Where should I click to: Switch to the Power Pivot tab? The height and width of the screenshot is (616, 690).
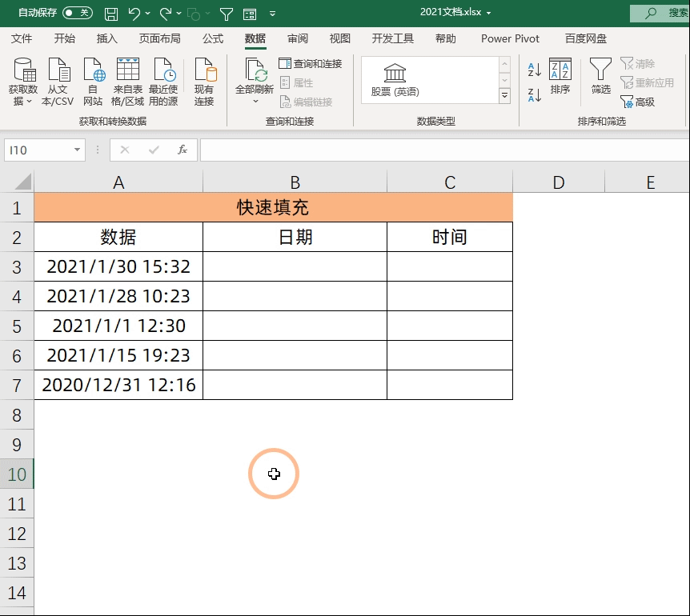pyautogui.click(x=510, y=38)
